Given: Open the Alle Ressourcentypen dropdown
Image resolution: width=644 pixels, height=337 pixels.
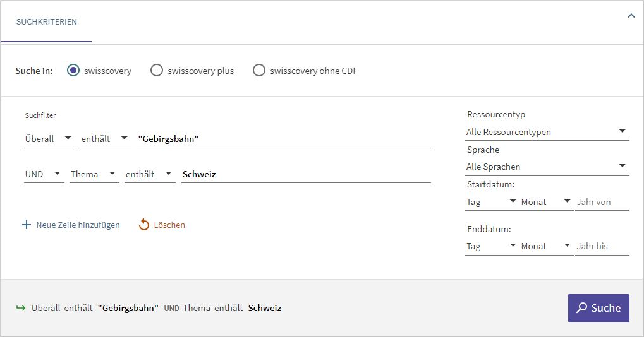Looking at the screenshot, I should [546, 132].
